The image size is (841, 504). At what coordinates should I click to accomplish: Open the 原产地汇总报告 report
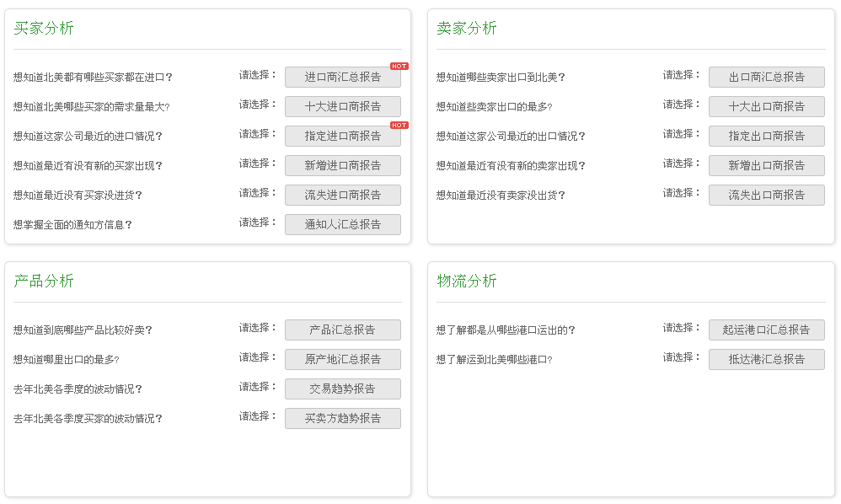[343, 359]
